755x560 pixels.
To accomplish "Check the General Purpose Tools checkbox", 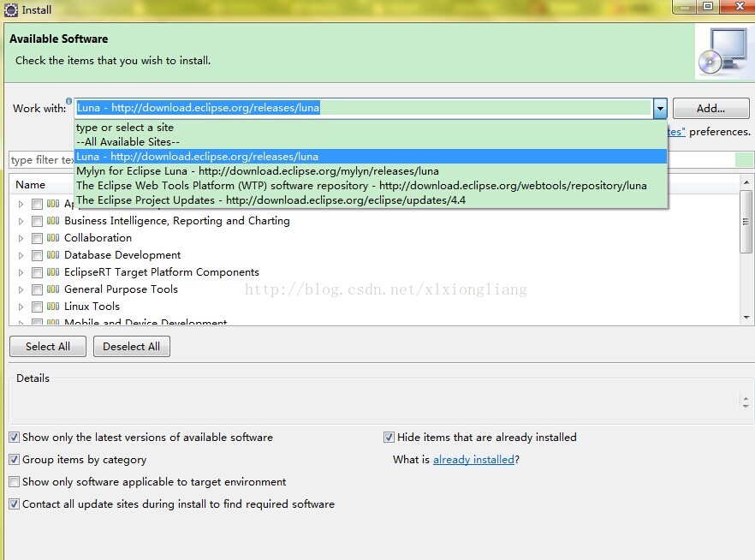I will tap(37, 290).
